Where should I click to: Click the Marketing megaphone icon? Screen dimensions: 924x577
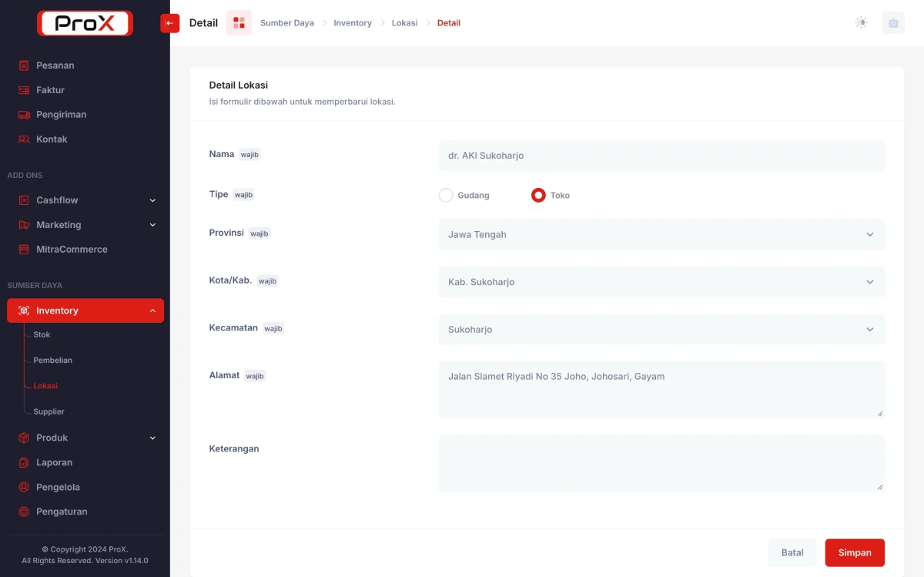[x=24, y=225]
